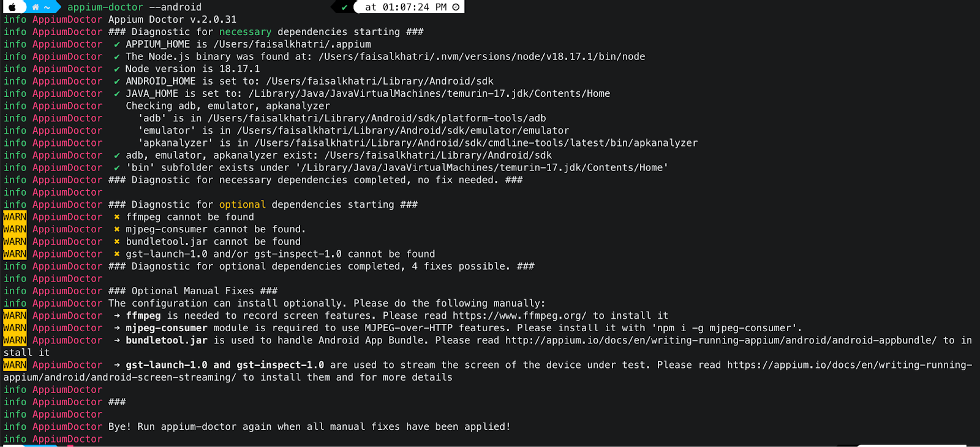Viewport: 980px width, 447px height.
Task: Click the yellow X beside 'ffmpeg cannot be found'
Action: [116, 217]
